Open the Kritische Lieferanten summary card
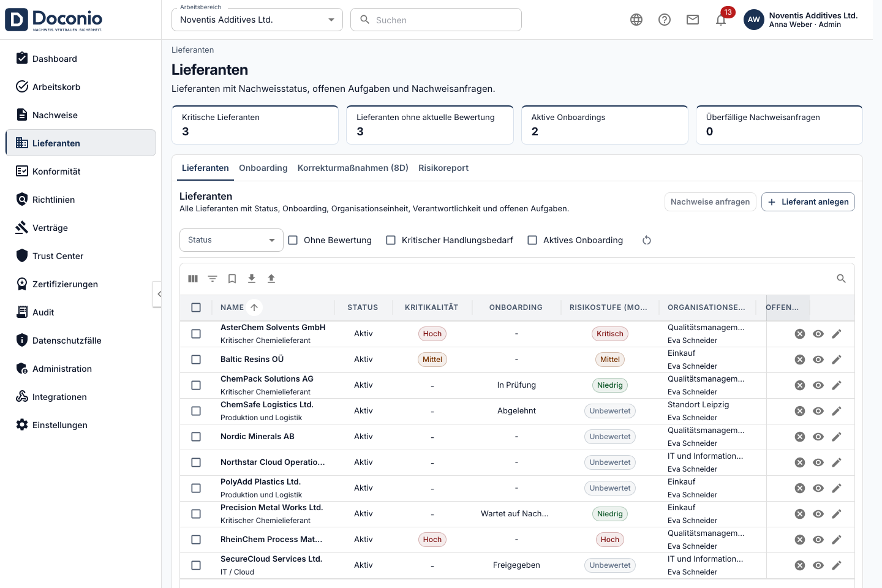The height and width of the screenshot is (588, 882). tap(255, 125)
